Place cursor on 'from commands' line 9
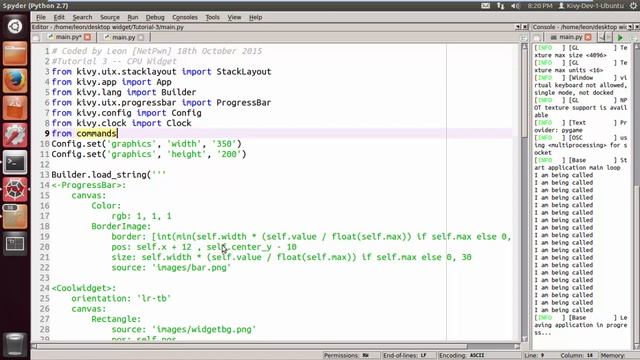This screenshot has height=360, width=640. tap(84, 133)
